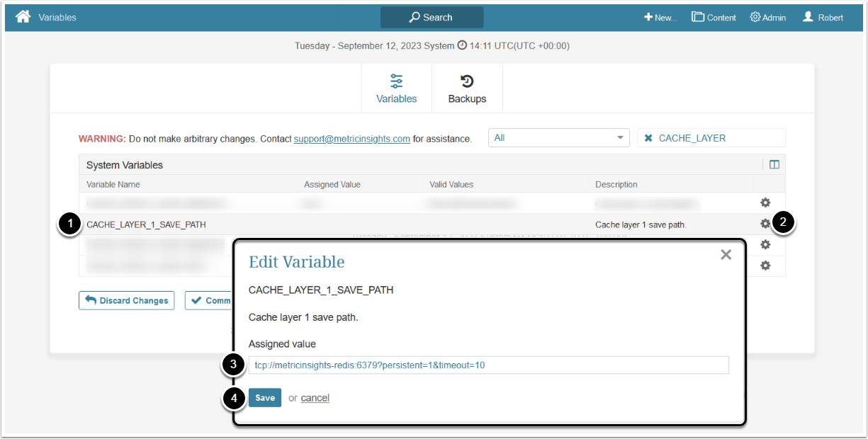Image resolution: width=868 pixels, height=439 pixels.
Task: Expand the All filter dropdown
Action: (x=558, y=137)
